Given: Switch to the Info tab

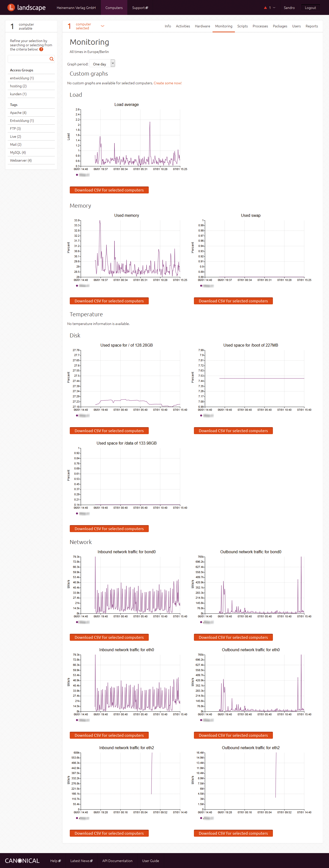Looking at the screenshot, I should (168, 26).
